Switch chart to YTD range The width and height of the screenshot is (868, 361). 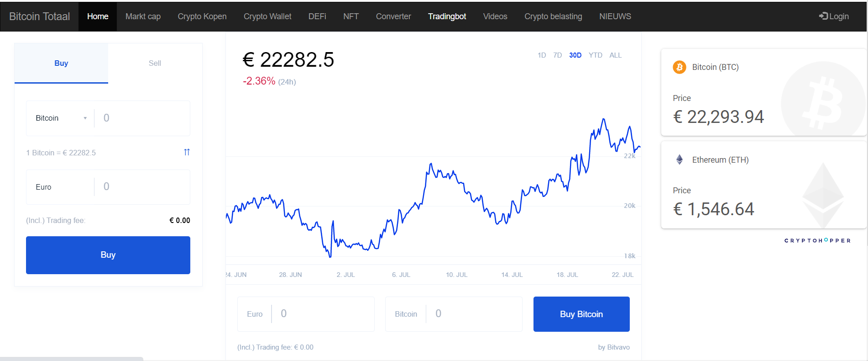(595, 55)
